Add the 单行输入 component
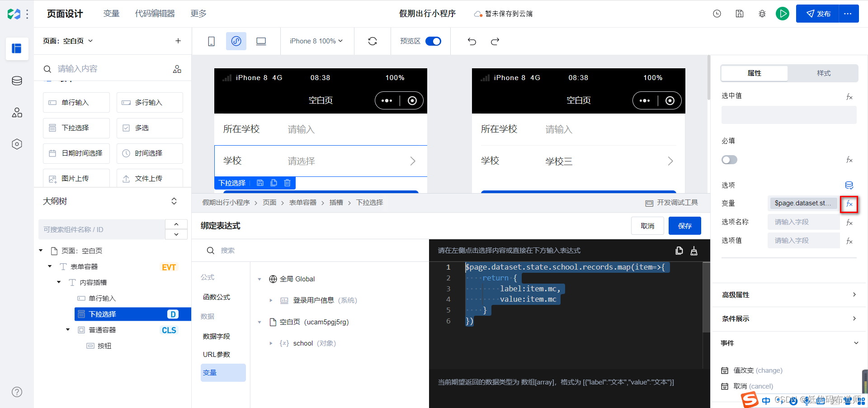 [76, 103]
